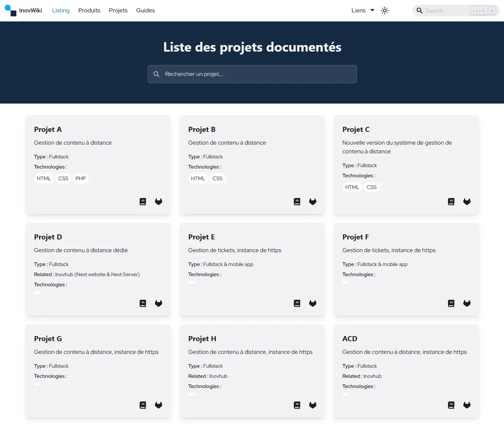
Task: Select the Listing navigation link
Action: [60, 11]
